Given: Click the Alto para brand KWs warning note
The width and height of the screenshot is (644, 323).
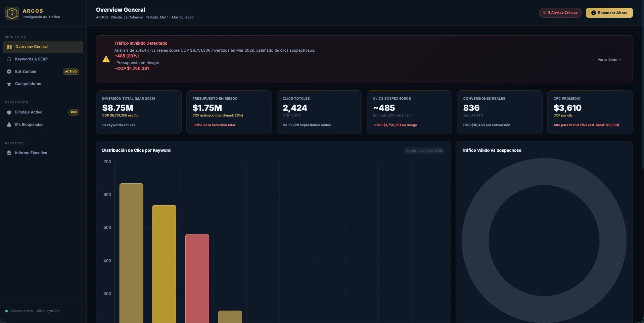Looking at the screenshot, I should point(586,125).
